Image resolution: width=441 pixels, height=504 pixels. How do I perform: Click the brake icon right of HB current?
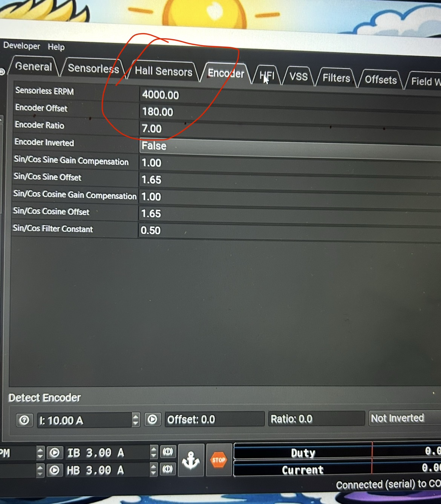coord(168,469)
